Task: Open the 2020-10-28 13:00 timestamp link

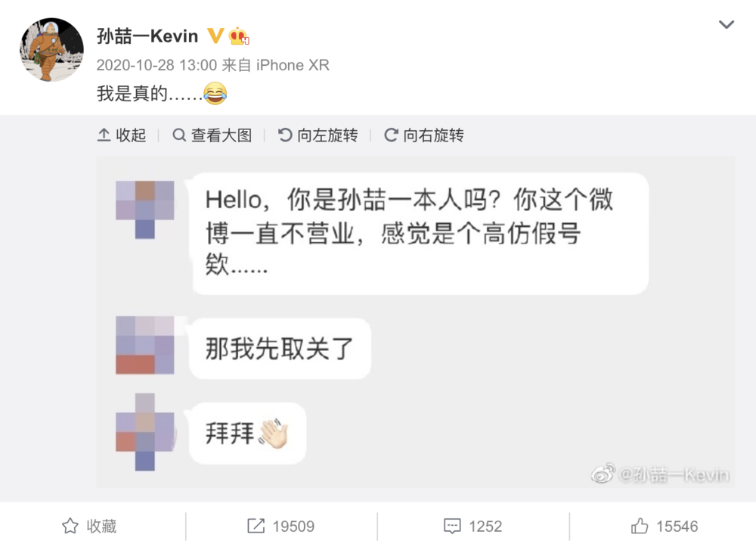Action: tap(156, 65)
